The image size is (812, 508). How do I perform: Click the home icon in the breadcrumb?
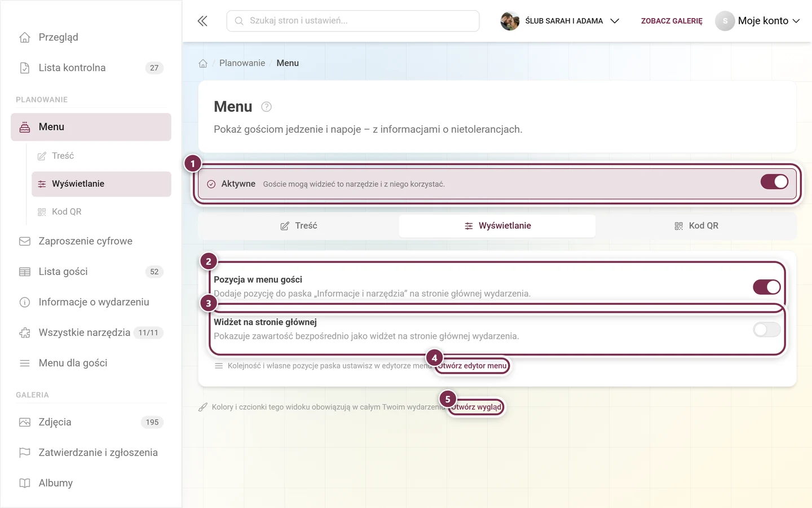203,63
